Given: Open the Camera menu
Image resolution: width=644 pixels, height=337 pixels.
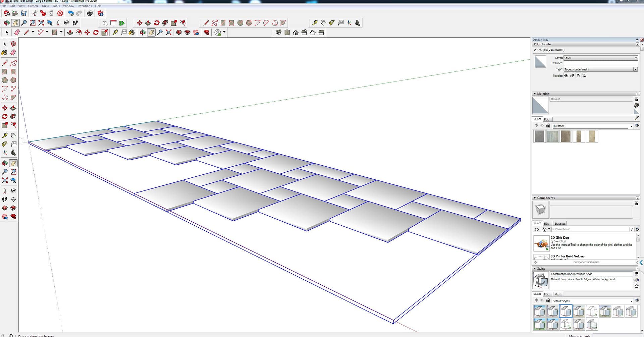Looking at the screenshot, I should point(33,6).
